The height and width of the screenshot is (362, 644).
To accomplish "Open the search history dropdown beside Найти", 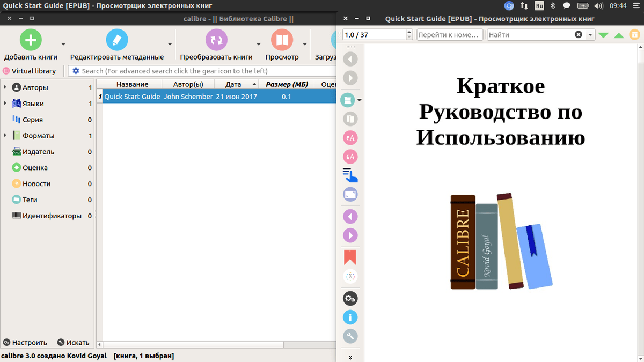I will coord(591,34).
